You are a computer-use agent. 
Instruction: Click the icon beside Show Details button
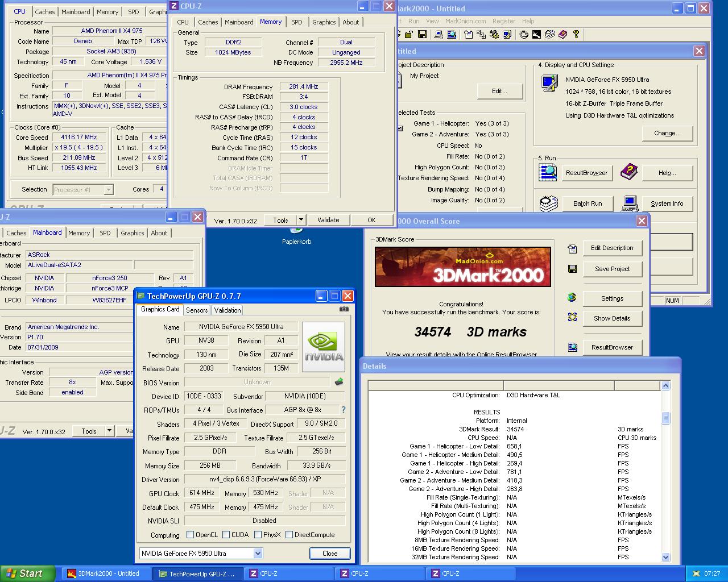click(x=572, y=317)
